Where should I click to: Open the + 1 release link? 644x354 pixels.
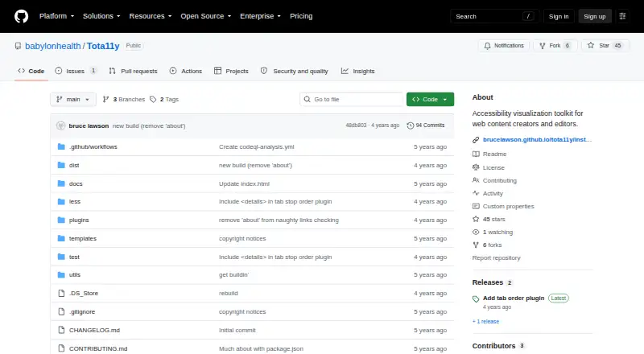click(x=485, y=322)
